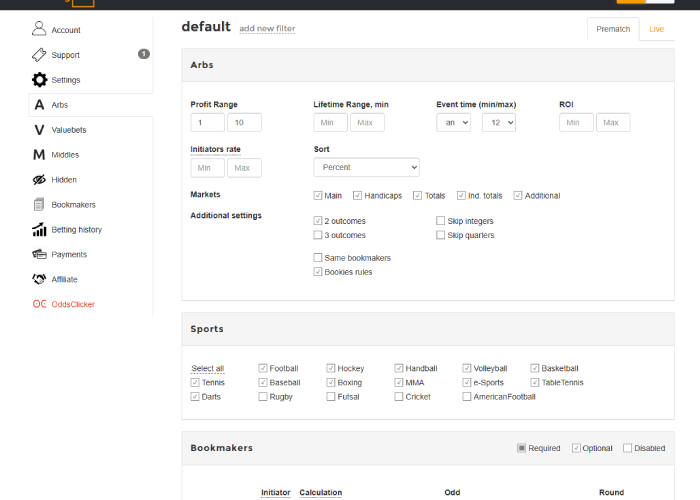
Task: Click the add new filter link
Action: tap(267, 29)
